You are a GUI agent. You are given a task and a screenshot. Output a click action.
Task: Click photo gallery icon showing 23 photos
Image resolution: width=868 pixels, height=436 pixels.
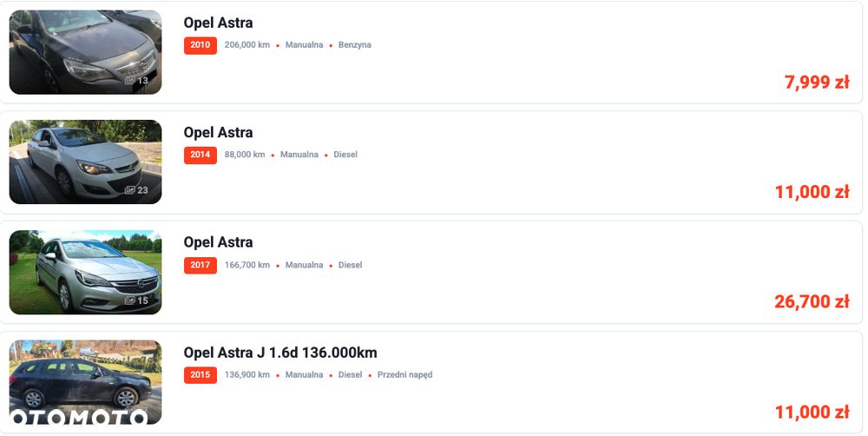[136, 190]
